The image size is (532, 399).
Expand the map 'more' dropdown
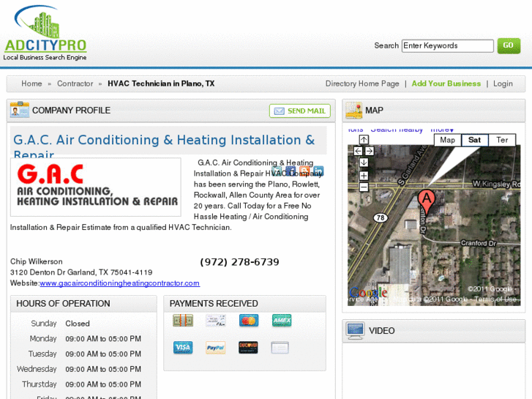442,130
